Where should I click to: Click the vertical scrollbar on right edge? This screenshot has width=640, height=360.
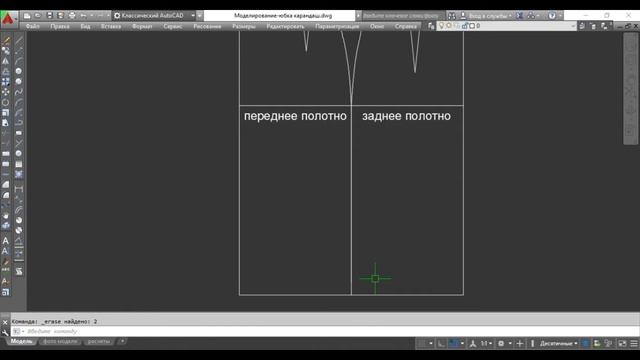pos(631,89)
